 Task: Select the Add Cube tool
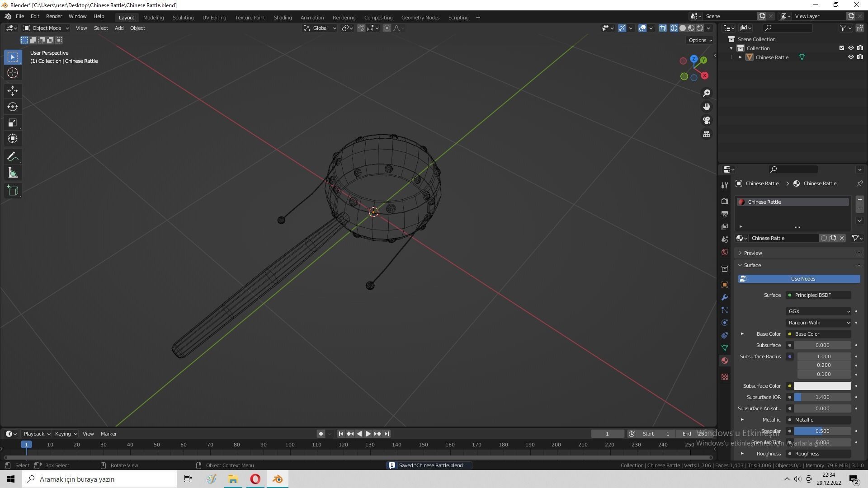13,190
